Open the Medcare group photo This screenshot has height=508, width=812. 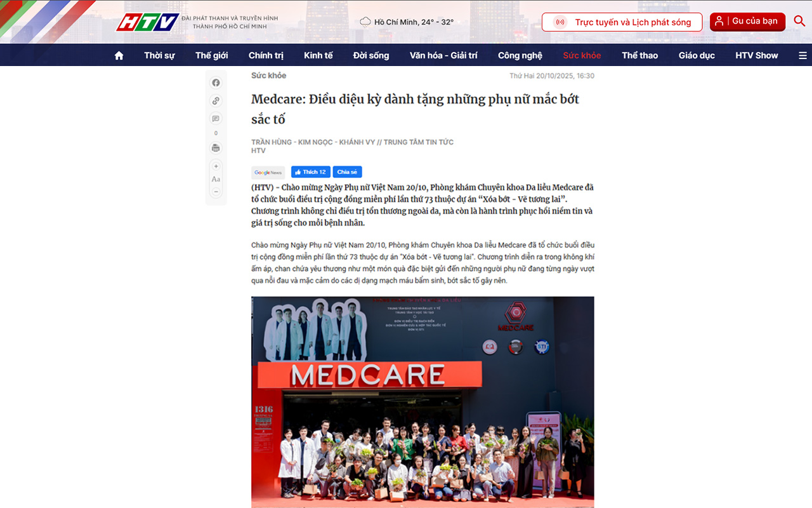[x=422, y=401]
